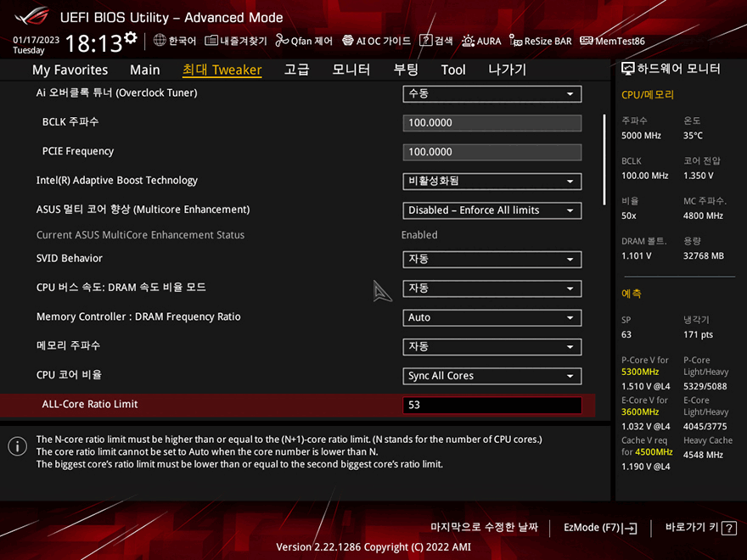Click 마지막으로 수정한 날짜 button

tap(484, 527)
